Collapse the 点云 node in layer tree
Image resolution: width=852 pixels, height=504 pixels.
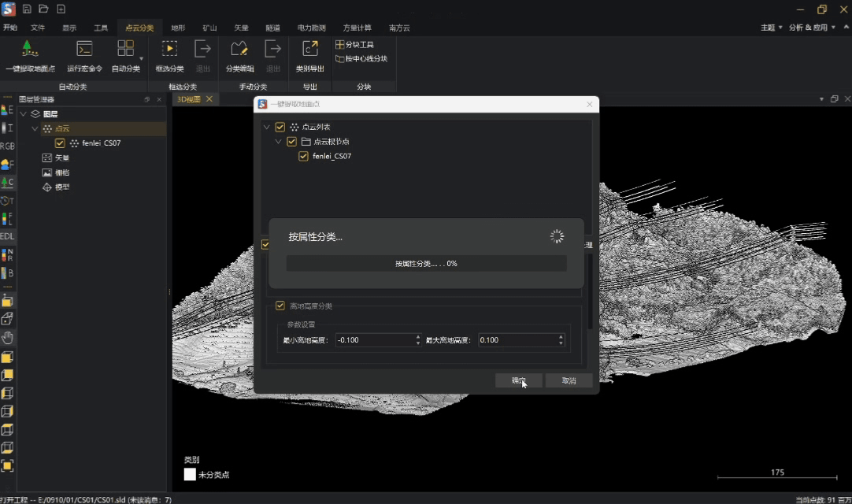point(35,128)
